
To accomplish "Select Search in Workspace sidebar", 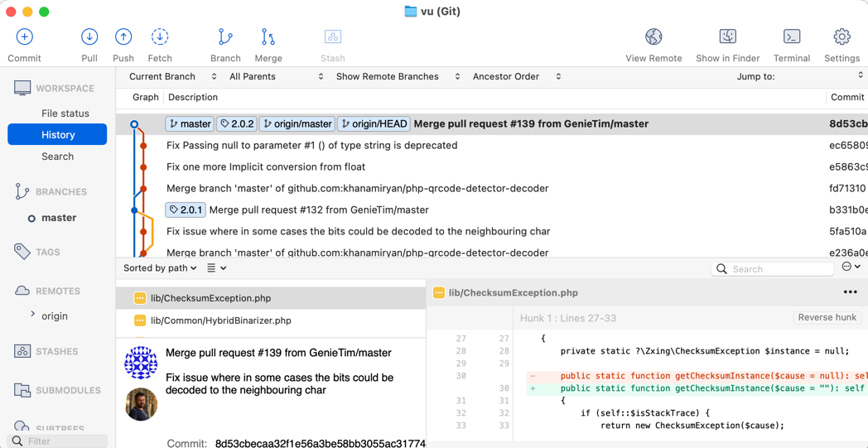I will pos(57,157).
